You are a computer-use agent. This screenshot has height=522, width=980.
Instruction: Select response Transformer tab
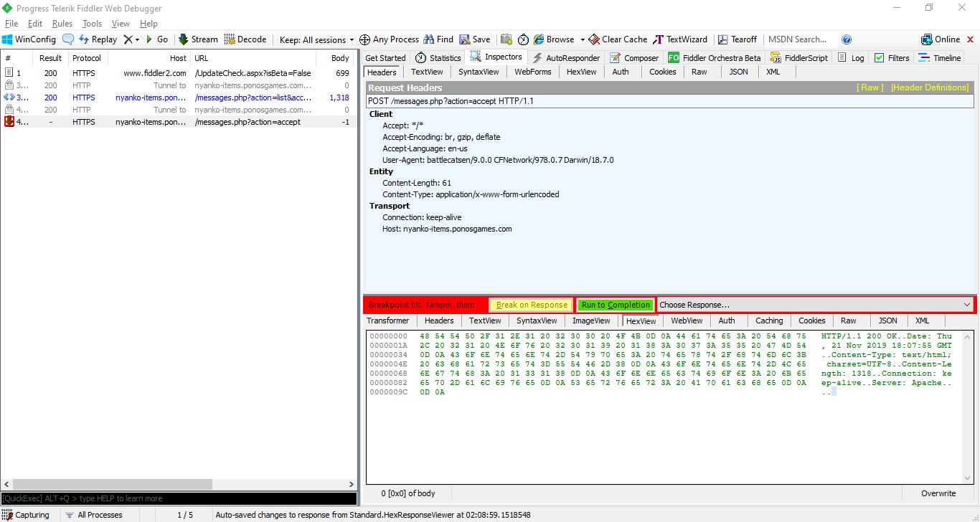[388, 321]
